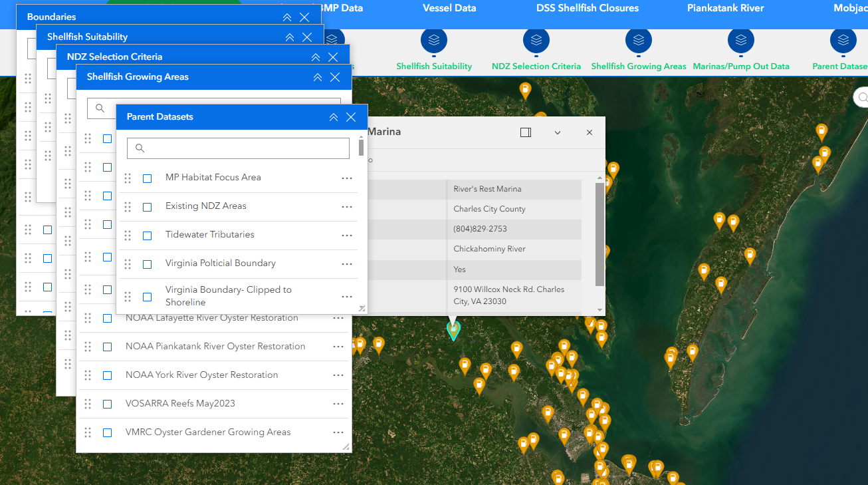Click the Parent Datasets search field
868x485 pixels.
pyautogui.click(x=238, y=148)
